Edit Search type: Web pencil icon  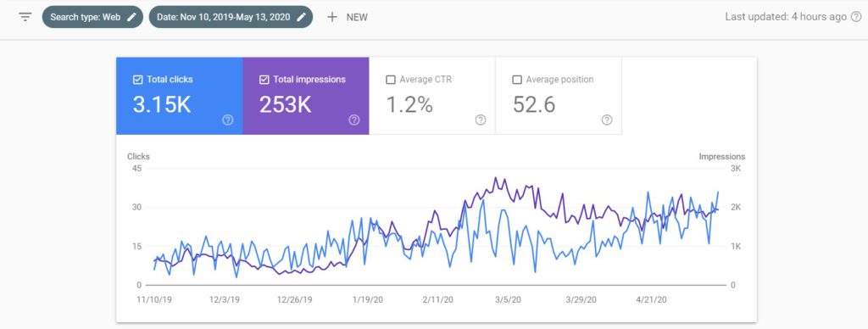coord(131,17)
